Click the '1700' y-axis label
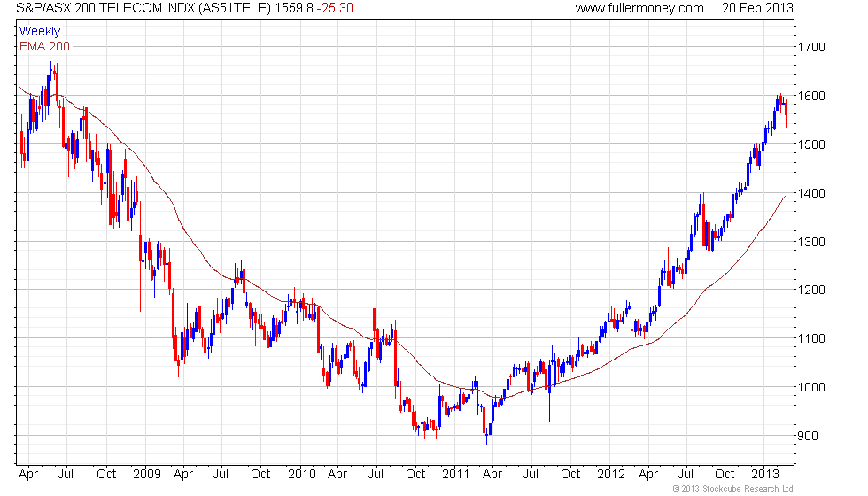The image size is (868, 496). [x=811, y=48]
